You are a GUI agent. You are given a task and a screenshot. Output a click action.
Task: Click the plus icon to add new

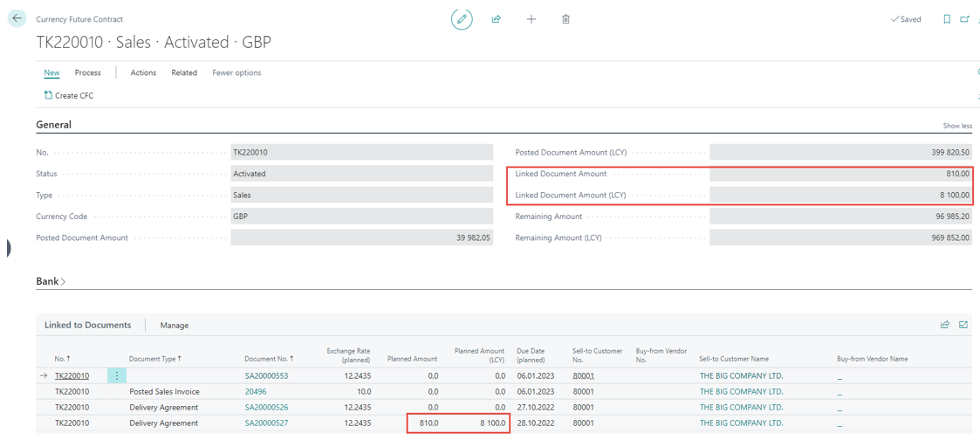point(531,19)
